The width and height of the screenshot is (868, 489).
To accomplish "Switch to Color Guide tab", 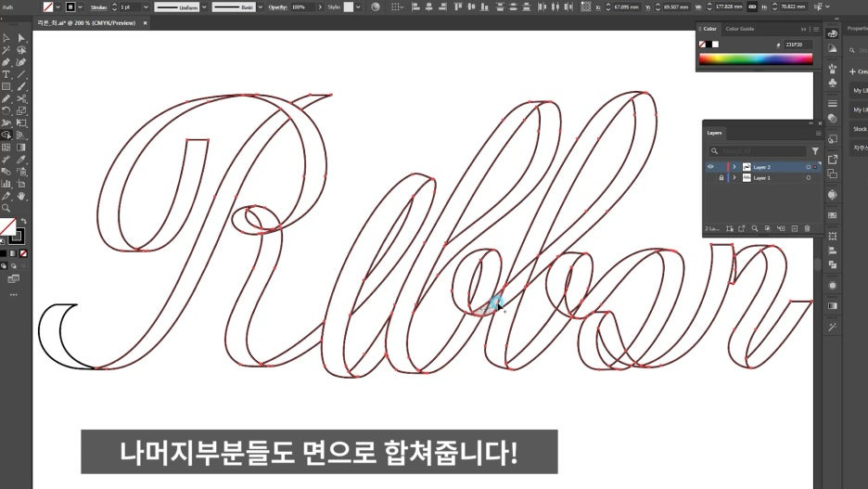I will [x=740, y=29].
